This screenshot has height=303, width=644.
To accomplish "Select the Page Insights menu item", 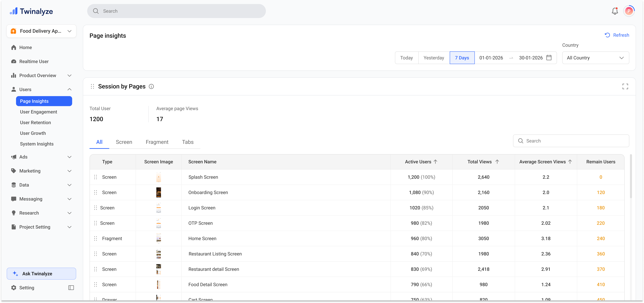I will tap(44, 101).
